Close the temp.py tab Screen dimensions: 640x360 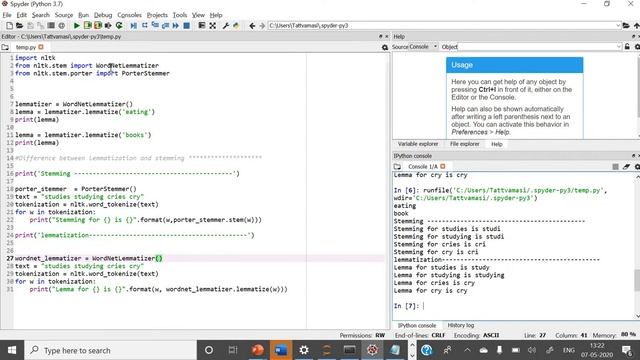click(41, 47)
